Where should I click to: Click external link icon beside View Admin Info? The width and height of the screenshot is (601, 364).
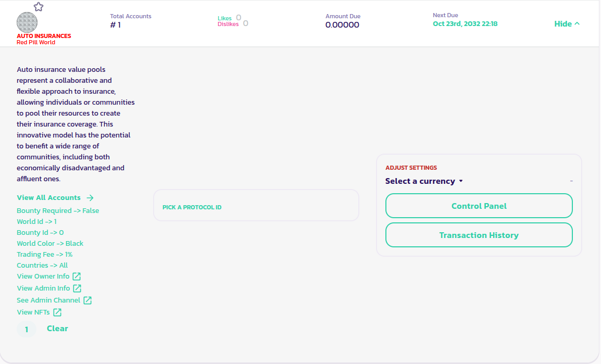pos(77,288)
